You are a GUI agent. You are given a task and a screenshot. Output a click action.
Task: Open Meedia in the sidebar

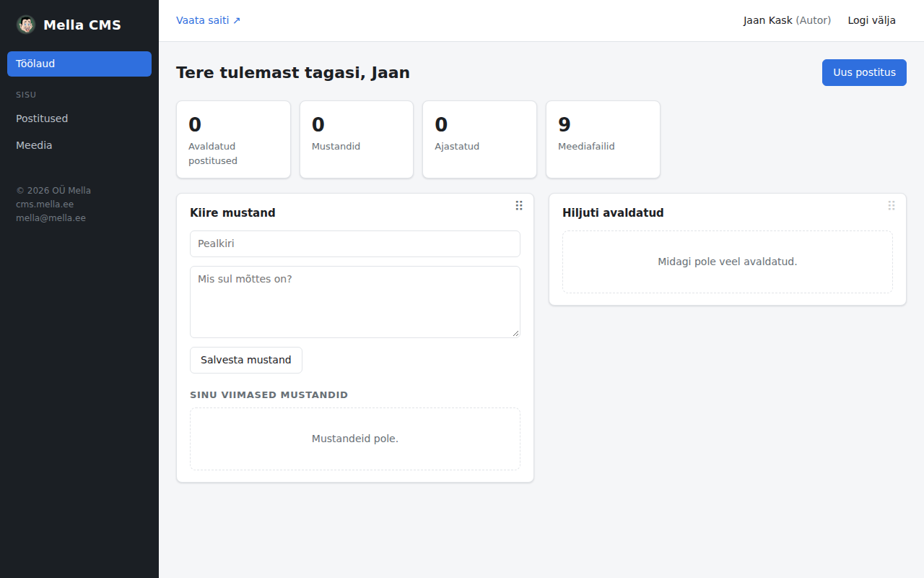79,145
